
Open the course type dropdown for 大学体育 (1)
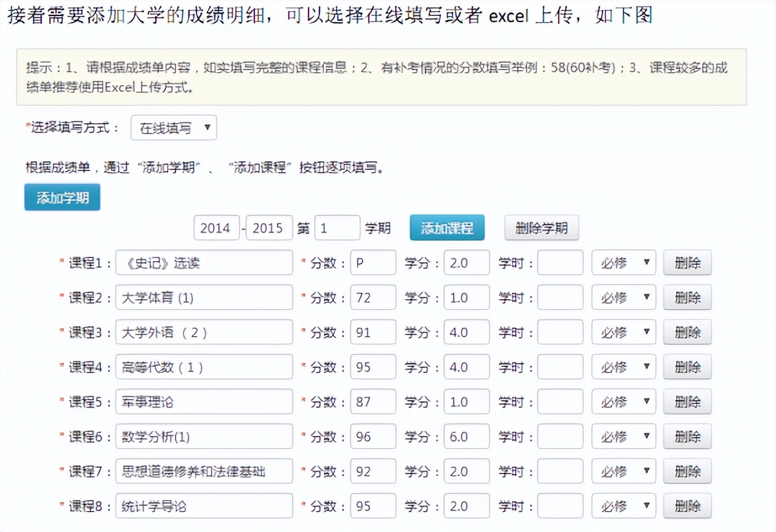(623, 297)
